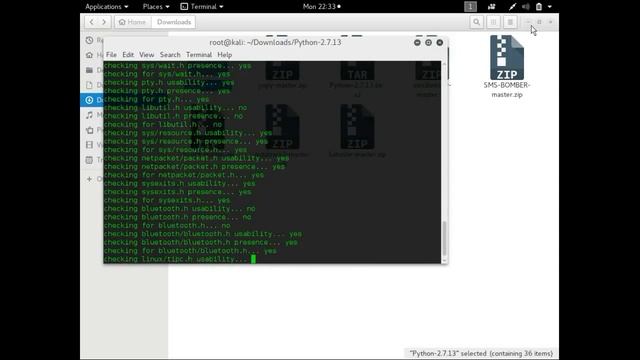Open the Terminal app menu in top bar
Image resolution: width=640 pixels, height=360 pixels.
pos(202,7)
